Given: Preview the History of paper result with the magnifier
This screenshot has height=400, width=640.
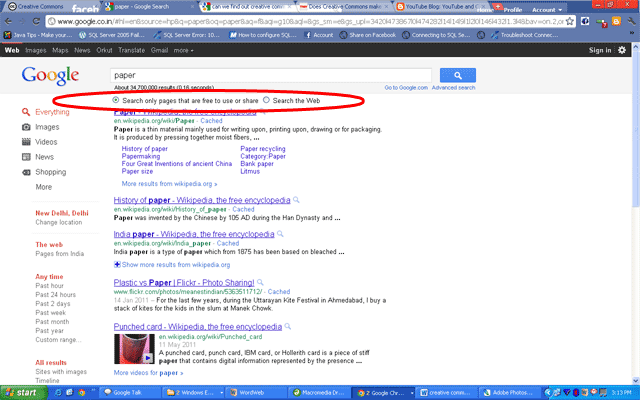Looking at the screenshot, I should point(296,200).
